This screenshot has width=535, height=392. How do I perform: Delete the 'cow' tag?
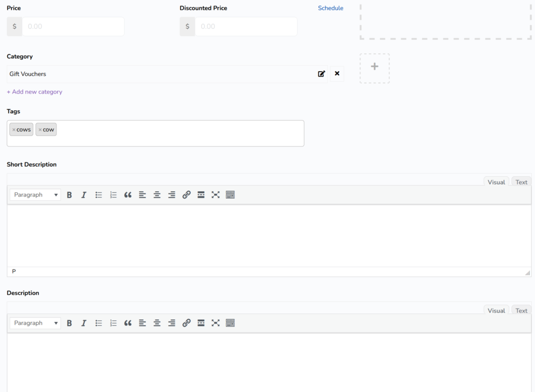[x=40, y=130]
